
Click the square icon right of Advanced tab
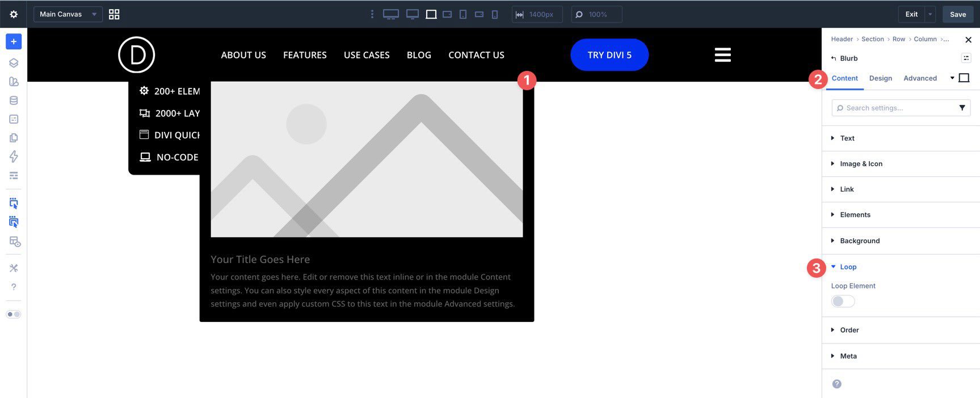964,78
